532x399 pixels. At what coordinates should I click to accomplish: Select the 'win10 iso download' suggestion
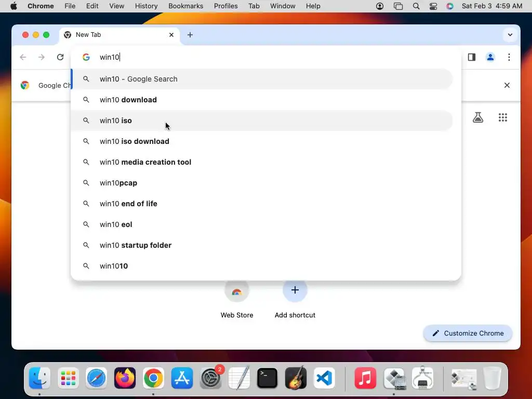[x=262, y=141]
